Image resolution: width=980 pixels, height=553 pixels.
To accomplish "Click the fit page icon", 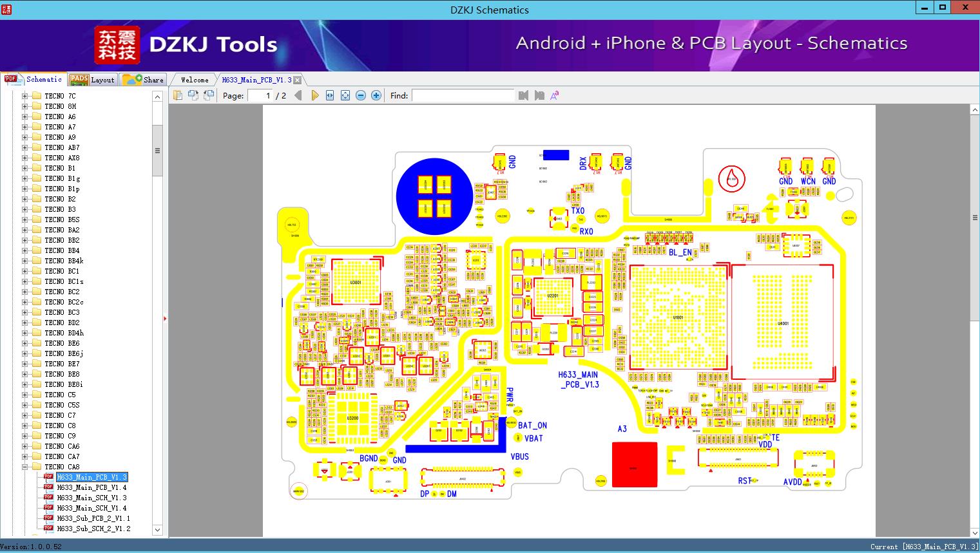I will click(345, 95).
